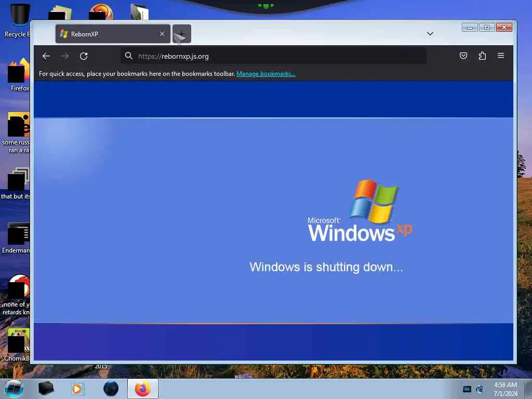Viewport: 532px width, 399px height.
Task: Click the Manage bookmarks link
Action: 265,74
